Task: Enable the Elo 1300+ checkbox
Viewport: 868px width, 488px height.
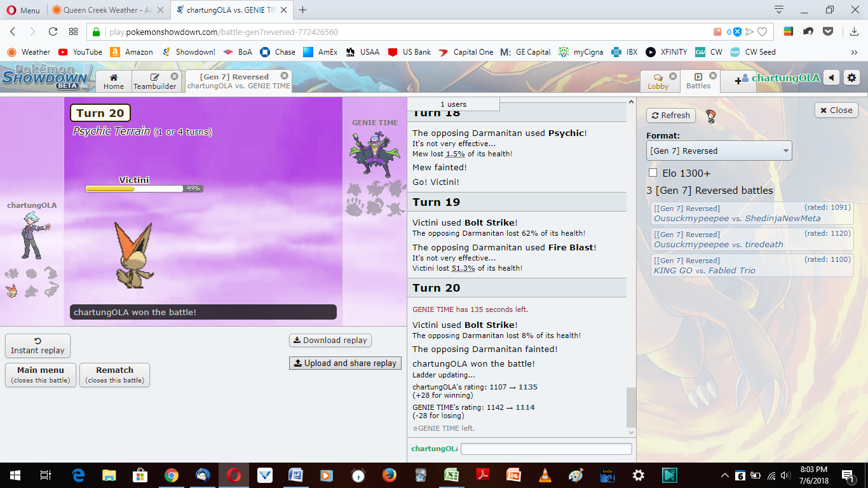Action: tap(653, 173)
